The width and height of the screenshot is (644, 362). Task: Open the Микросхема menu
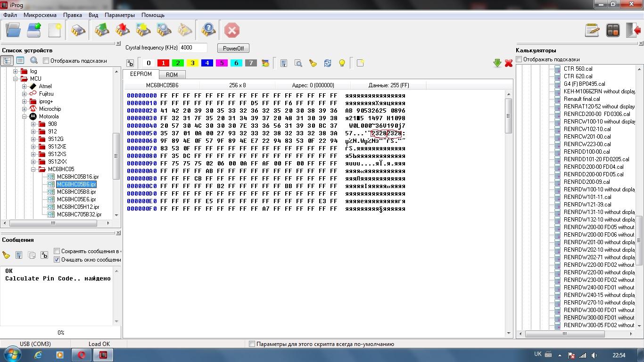(40, 15)
